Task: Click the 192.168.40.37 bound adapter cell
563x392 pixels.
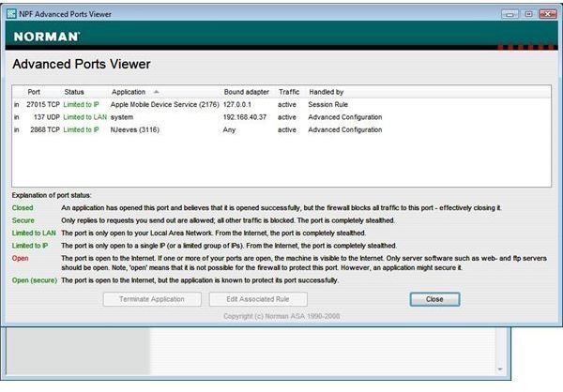Action: [x=245, y=117]
